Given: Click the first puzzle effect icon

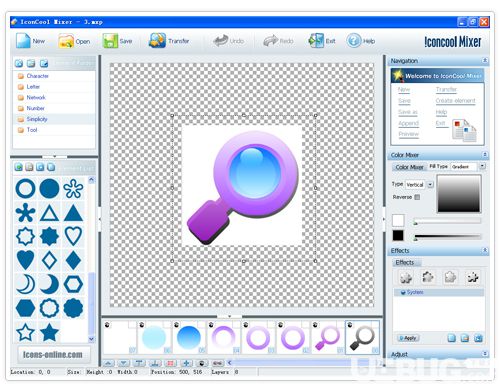Looking at the screenshot, I should click(x=406, y=277).
